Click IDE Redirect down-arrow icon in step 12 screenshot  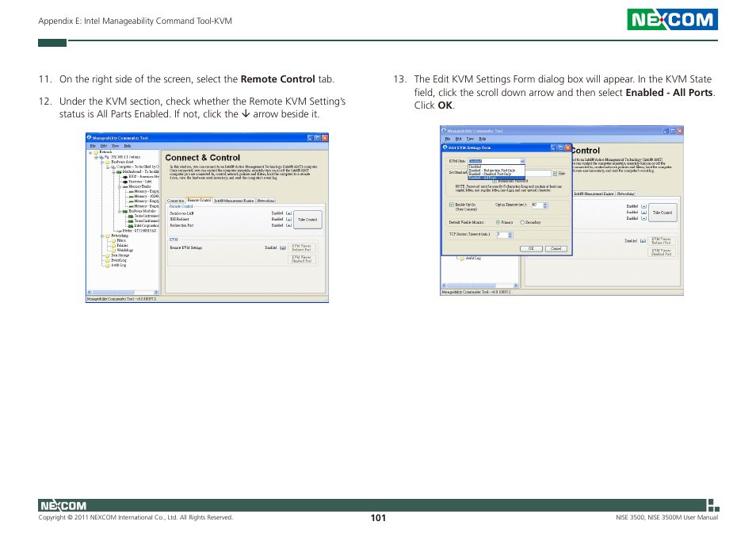click(x=288, y=219)
